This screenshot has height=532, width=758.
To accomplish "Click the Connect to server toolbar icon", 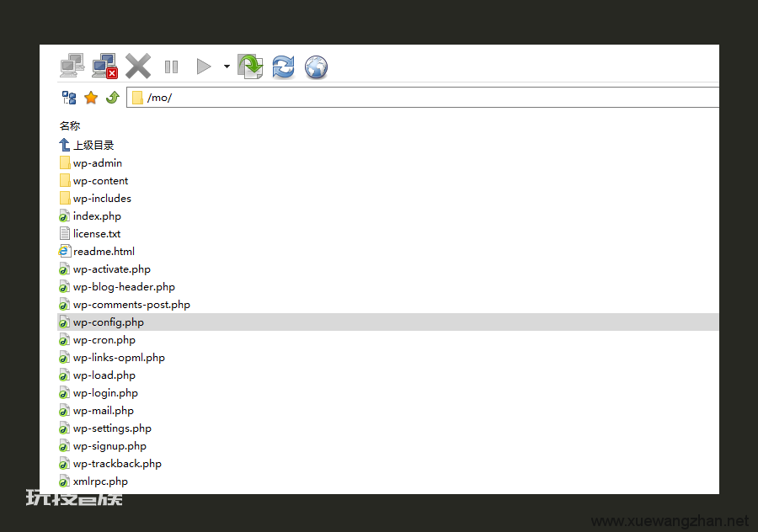I will [x=72, y=66].
